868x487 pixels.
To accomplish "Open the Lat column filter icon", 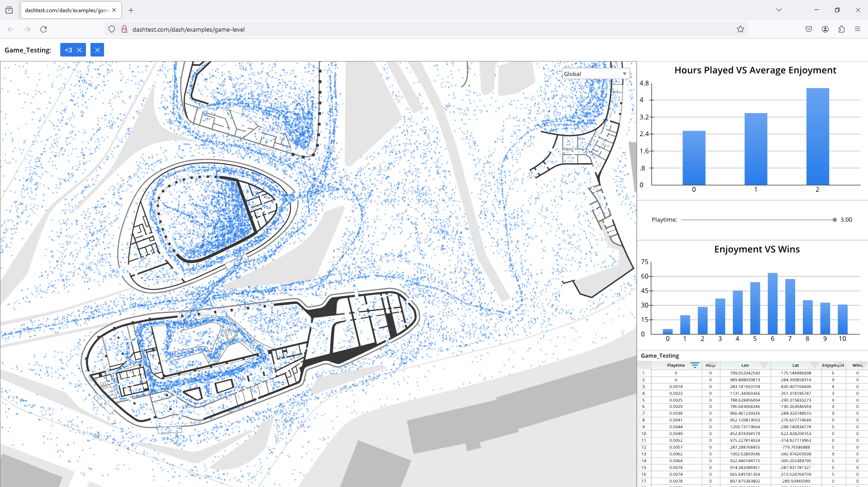I will coord(814,365).
